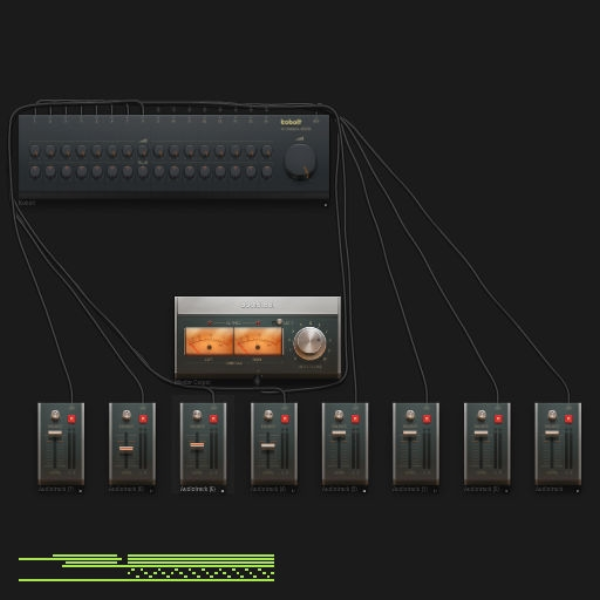Screen dimensions: 600x600
Task: Toggle the red mute button on third audiotrack
Action: [214, 419]
